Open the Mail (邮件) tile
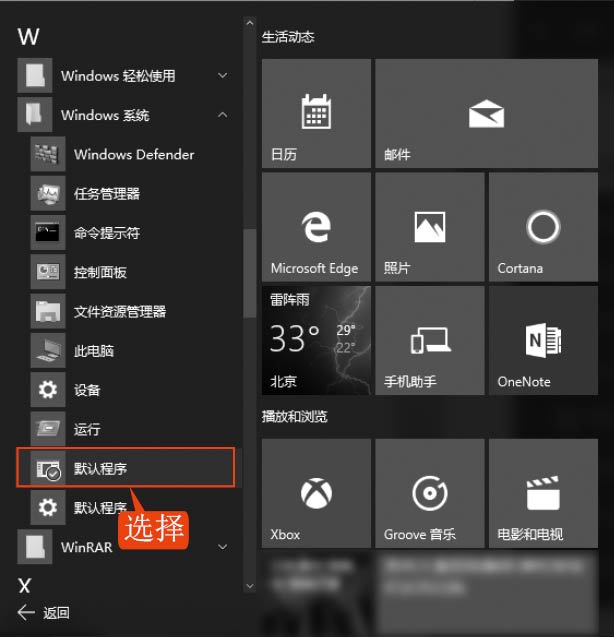The width and height of the screenshot is (614, 637). [x=486, y=113]
